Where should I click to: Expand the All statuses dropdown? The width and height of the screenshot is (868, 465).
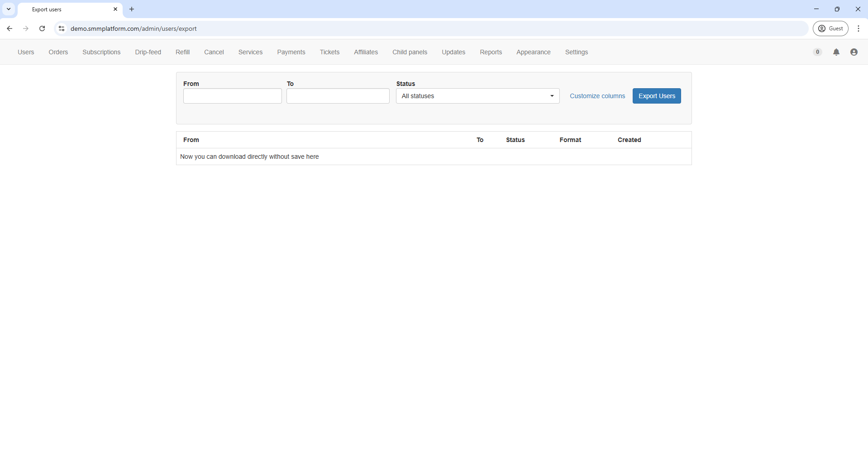(477, 96)
